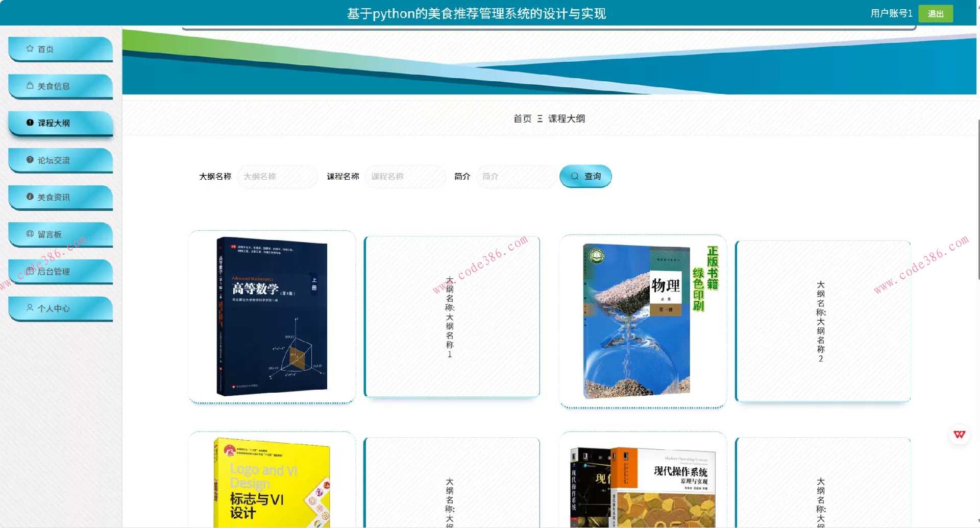The image size is (980, 528).
Task: Open the 首页 breadcrumb link
Action: (522, 118)
